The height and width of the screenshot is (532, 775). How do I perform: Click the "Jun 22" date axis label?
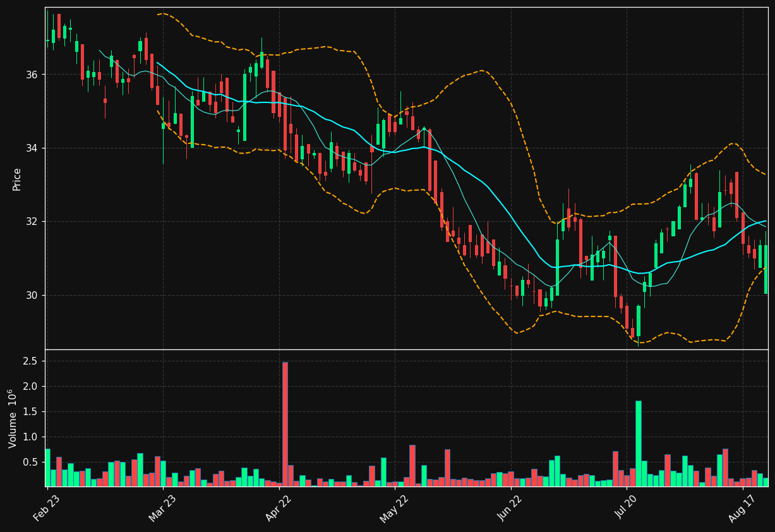click(x=510, y=507)
